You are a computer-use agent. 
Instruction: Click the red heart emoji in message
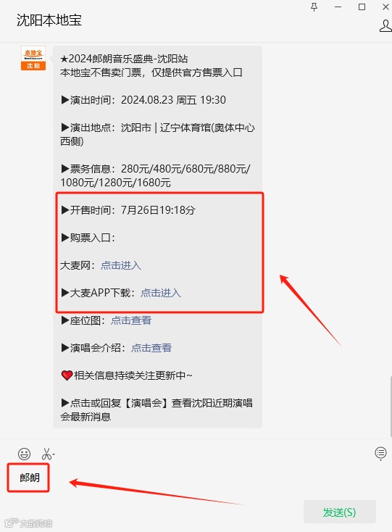pyautogui.click(x=67, y=375)
